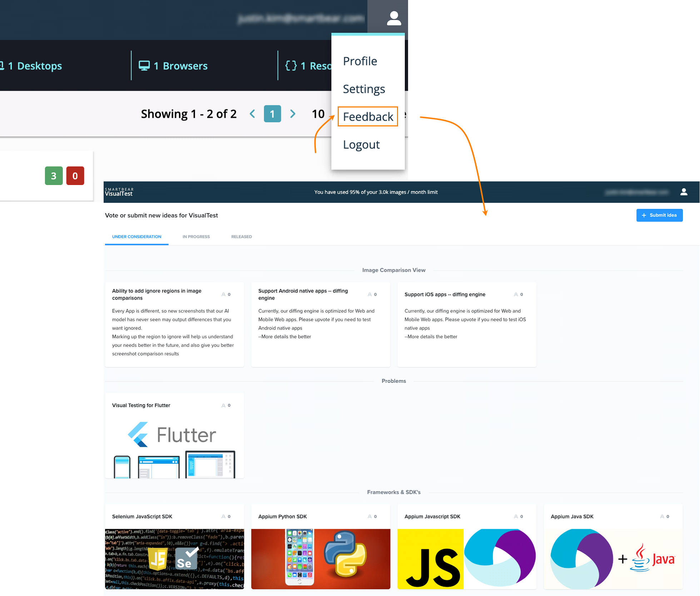Switch to the In Progress tab
The height and width of the screenshot is (596, 700).
[x=196, y=237]
